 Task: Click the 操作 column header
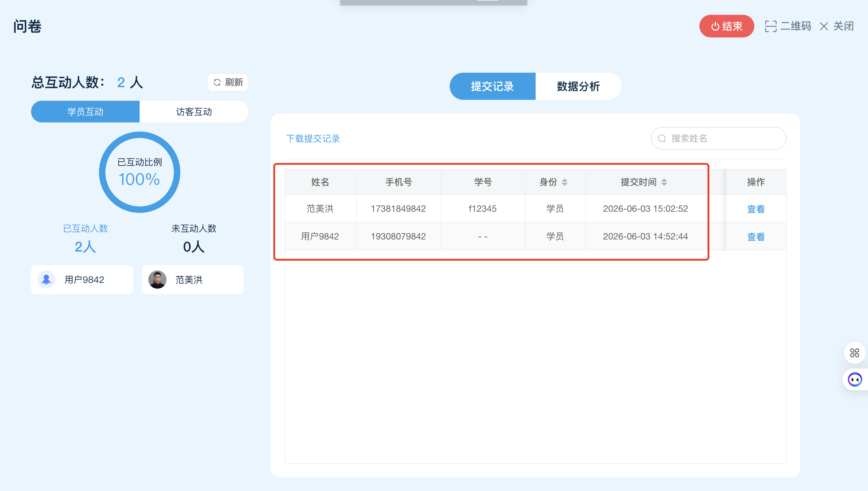756,182
